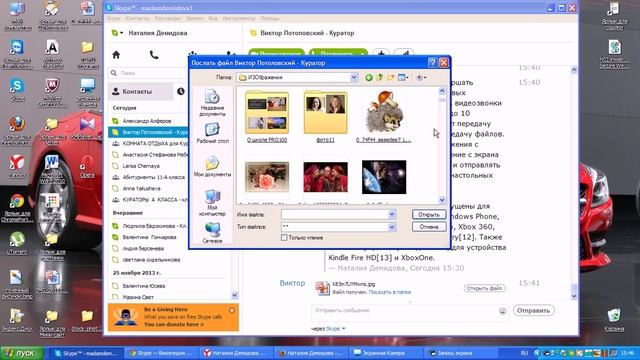
Task: Select contact Валентина Гончарова
Action: (x=149, y=237)
